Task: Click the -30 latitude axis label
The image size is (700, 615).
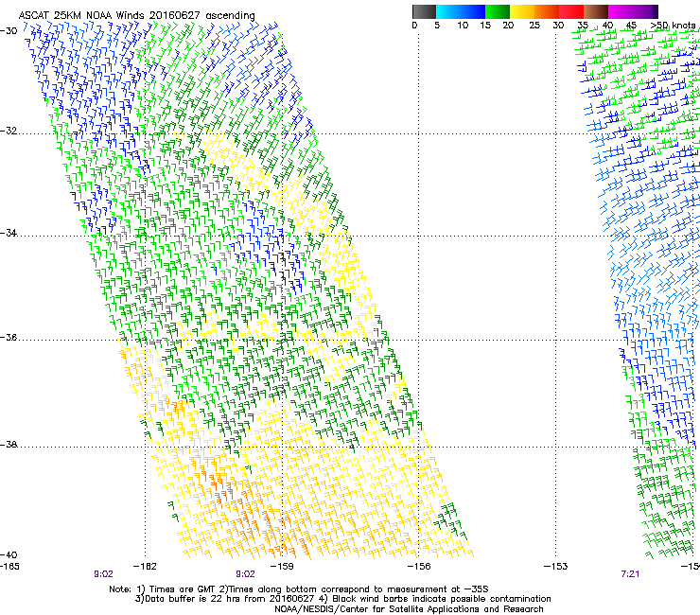Action: pos(9,31)
